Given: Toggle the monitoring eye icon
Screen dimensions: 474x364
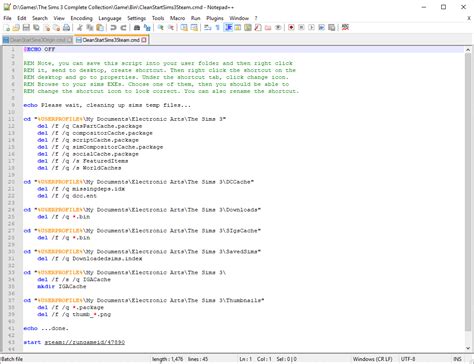Looking at the screenshot, I should [x=278, y=28].
